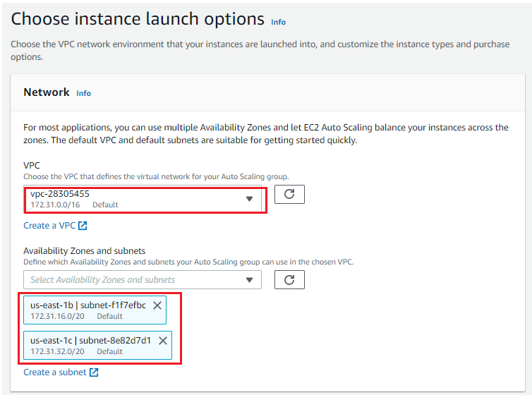Remove the us-east-1b subnet-f1f7efbc selection
Screen dimensions: 532x395
coord(157,305)
